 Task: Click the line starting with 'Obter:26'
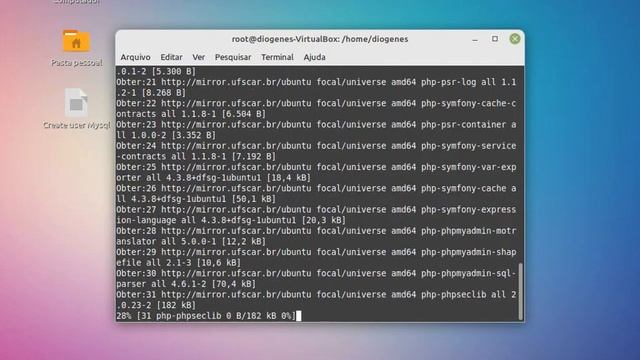pos(316,188)
